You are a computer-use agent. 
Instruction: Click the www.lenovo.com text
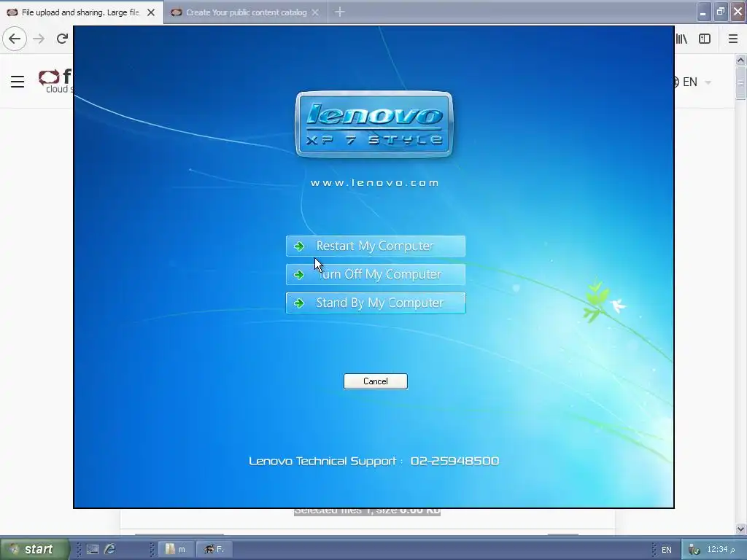(x=374, y=183)
